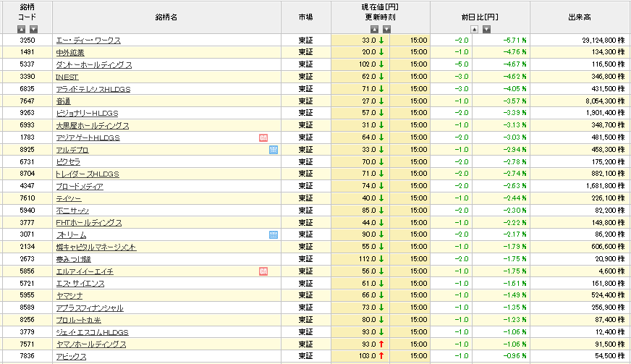Sort stock code column ascending arrow
The height and width of the screenshot is (364, 631).
coord(21,29)
